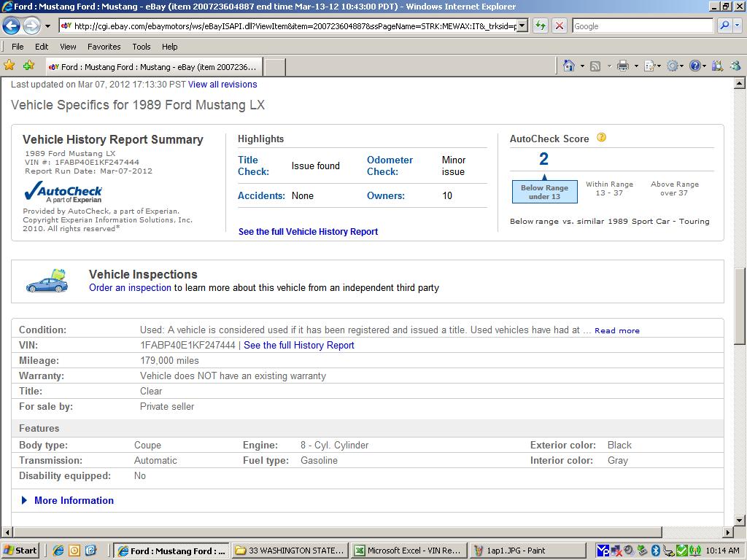747x560 pixels.
Task: Open the Edit menu
Action: point(42,47)
